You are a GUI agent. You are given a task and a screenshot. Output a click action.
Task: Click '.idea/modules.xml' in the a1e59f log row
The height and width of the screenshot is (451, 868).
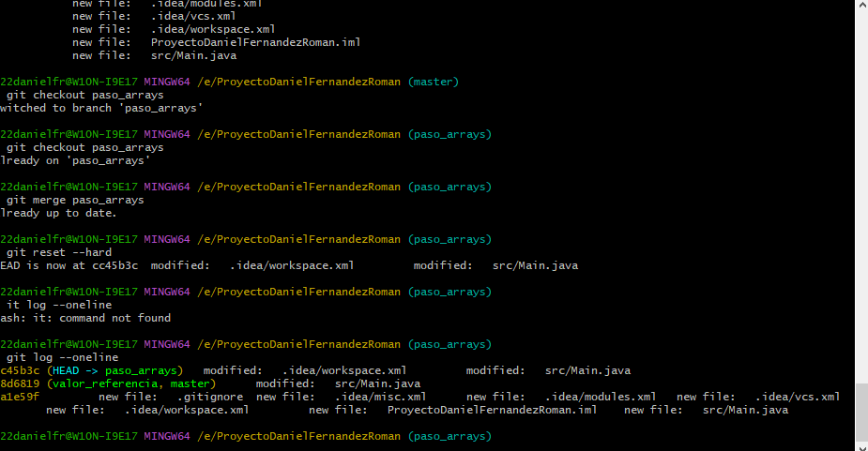click(601, 398)
